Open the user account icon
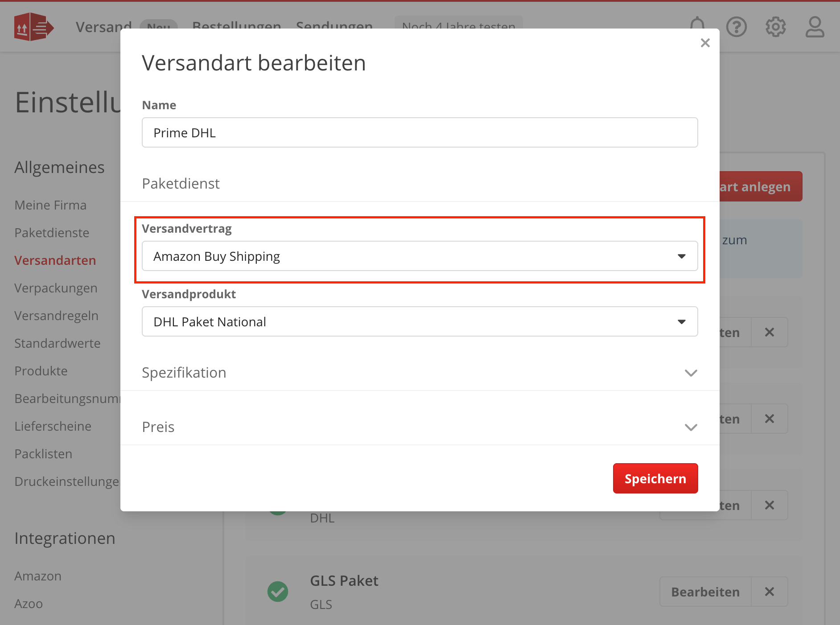 [815, 27]
